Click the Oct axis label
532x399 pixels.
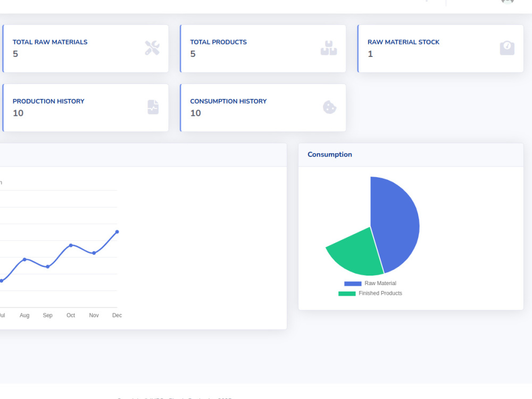[71, 315]
